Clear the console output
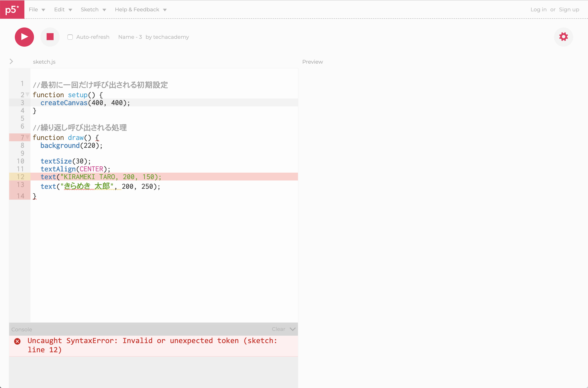 pyautogui.click(x=278, y=329)
